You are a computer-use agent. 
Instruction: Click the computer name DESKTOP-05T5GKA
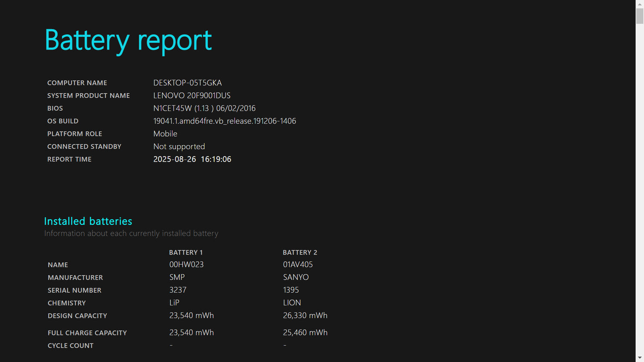[x=188, y=83]
